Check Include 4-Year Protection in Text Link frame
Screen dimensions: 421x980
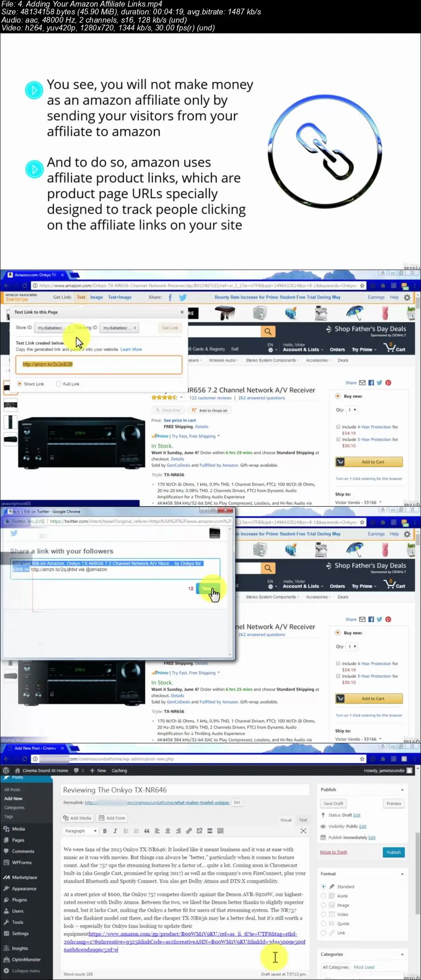tap(338, 427)
